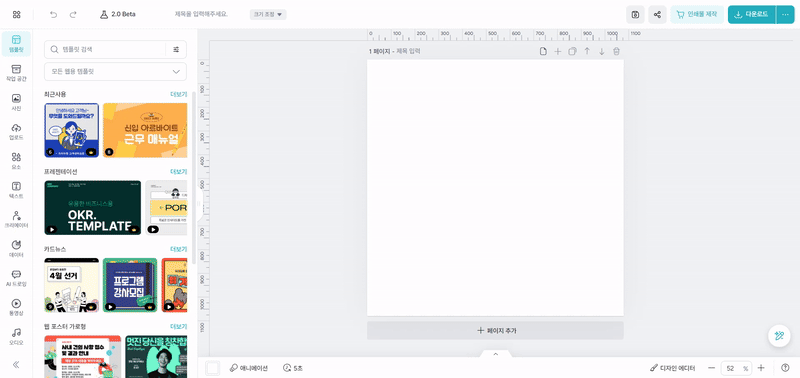Click the 다운로드 download button
This screenshot has height=378, width=800.
tap(752, 15)
